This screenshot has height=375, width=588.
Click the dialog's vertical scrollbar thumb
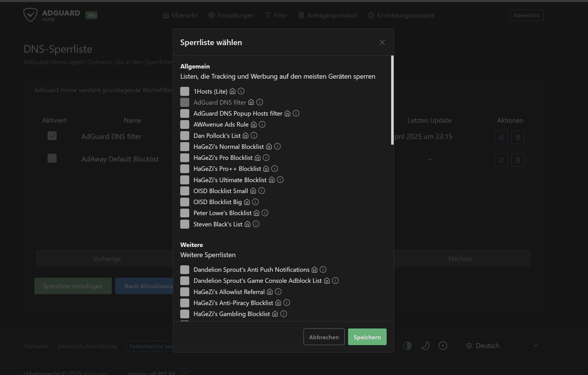[392, 100]
